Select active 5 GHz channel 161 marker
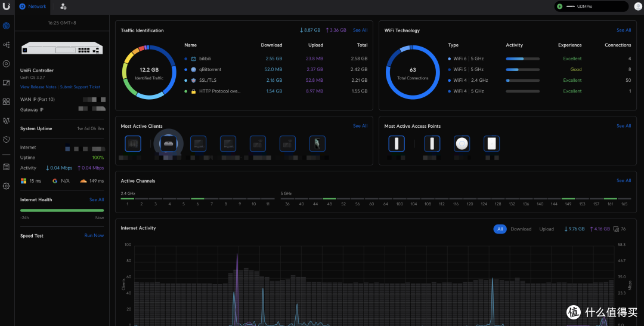 (x=610, y=199)
